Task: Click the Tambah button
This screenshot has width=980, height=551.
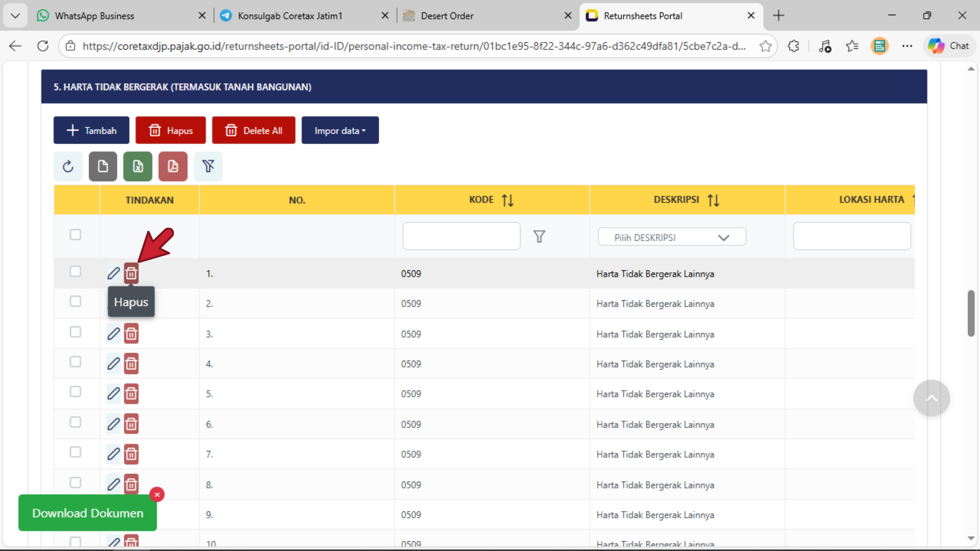Action: pyautogui.click(x=91, y=130)
